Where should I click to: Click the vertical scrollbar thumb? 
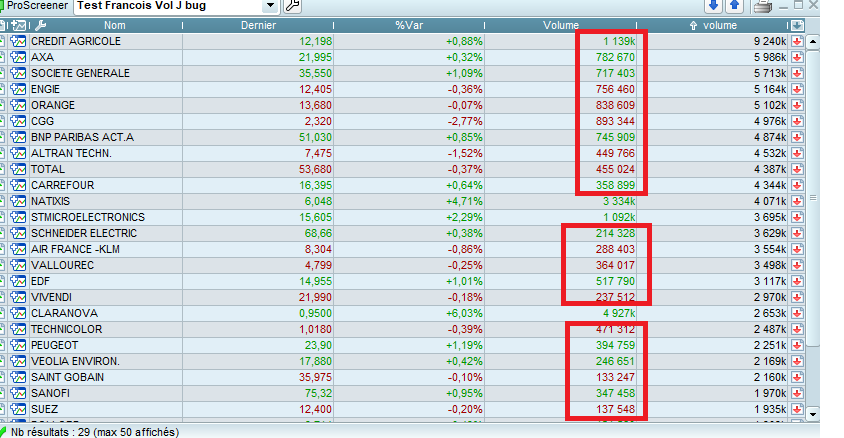(813, 198)
